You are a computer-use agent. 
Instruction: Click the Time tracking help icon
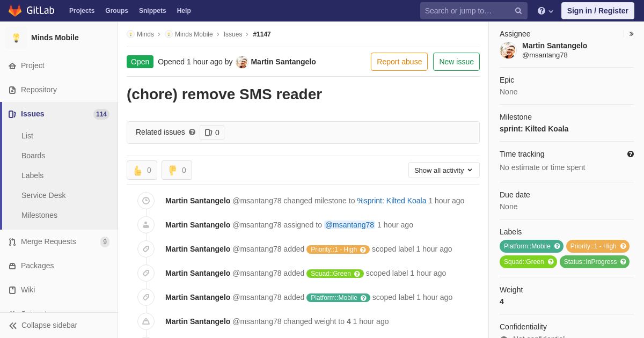click(x=631, y=154)
